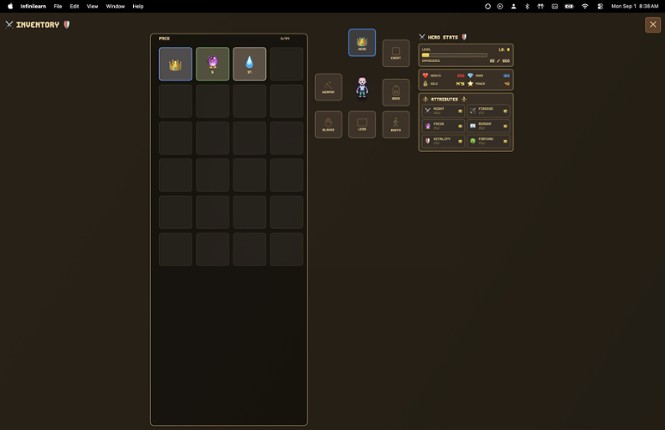Image resolution: width=665 pixels, height=430 pixels.
Task: Select the purple orb item in pack
Action: (x=212, y=64)
